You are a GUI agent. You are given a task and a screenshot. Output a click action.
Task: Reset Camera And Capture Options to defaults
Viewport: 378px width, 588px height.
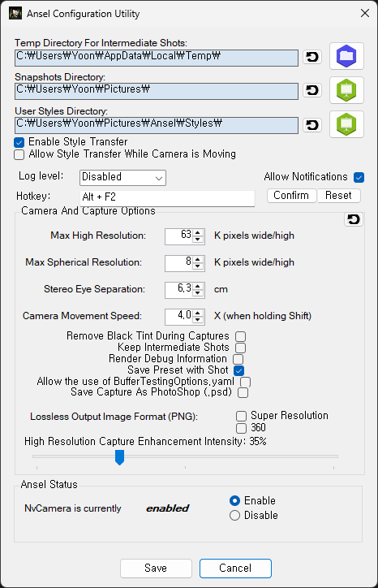(x=354, y=219)
